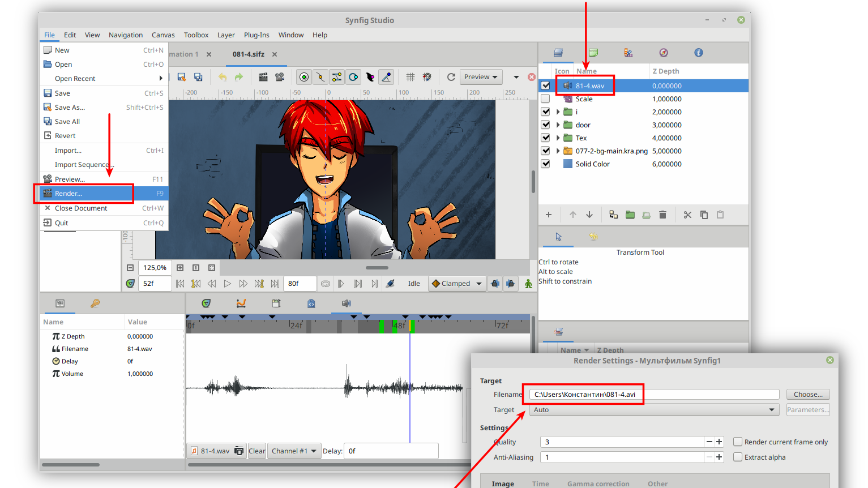Click the render clapperboard icon in canvas toolbar
This screenshot has width=868, height=488.
click(x=263, y=77)
